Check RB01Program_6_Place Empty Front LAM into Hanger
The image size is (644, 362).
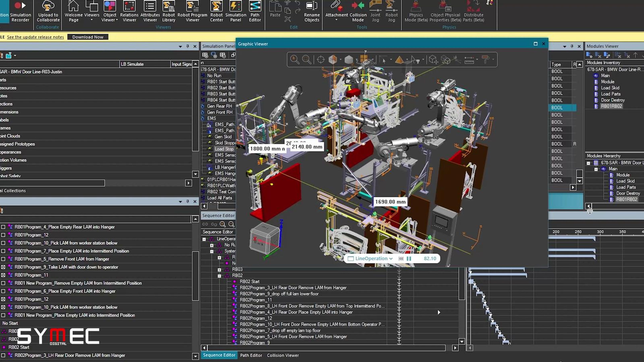(x=3, y=291)
